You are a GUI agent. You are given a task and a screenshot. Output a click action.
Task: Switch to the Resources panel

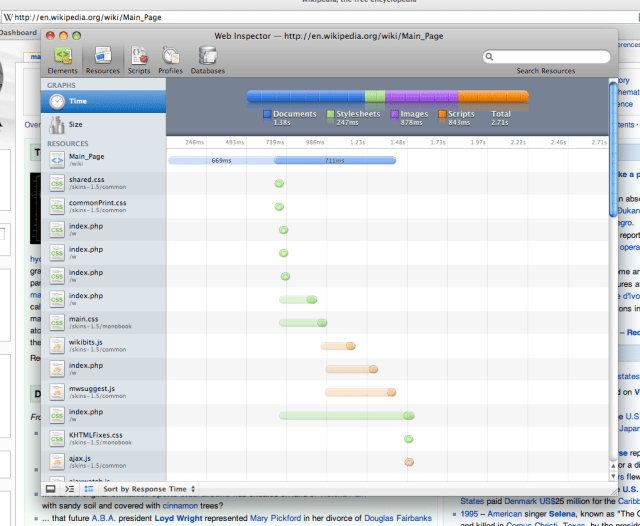[x=102, y=60]
